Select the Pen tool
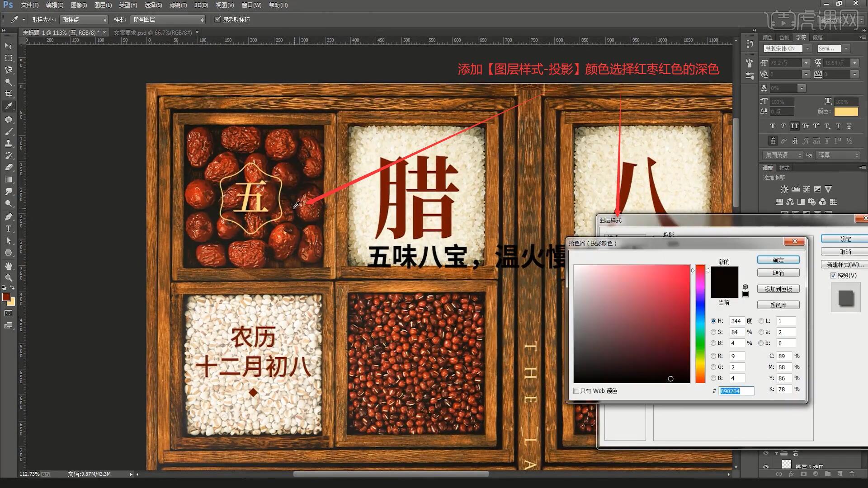The image size is (868, 488). coord(9,216)
